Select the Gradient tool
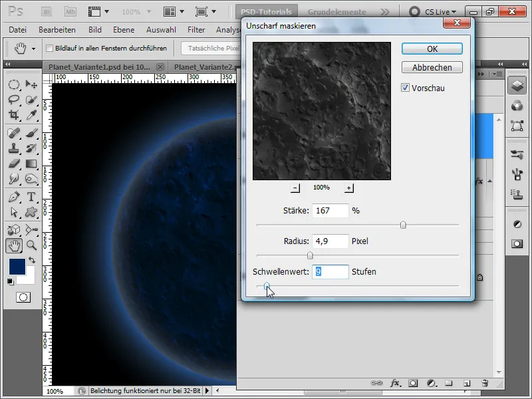This screenshot has width=532, height=399. 31,164
